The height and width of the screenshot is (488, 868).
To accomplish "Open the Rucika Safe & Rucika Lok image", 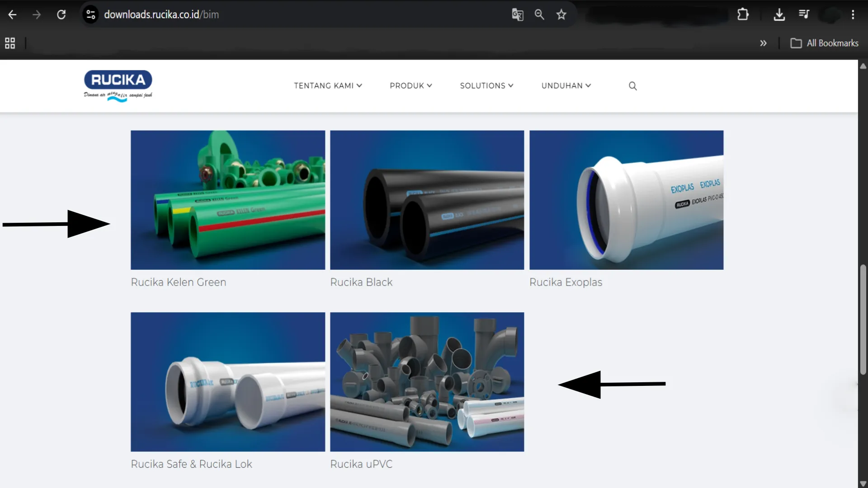I will click(x=228, y=382).
